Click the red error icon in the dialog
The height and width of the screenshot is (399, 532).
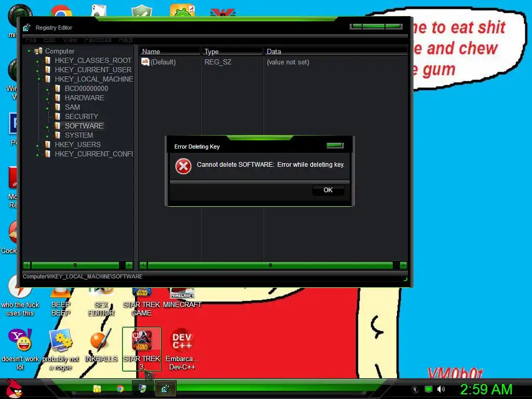[183, 166]
